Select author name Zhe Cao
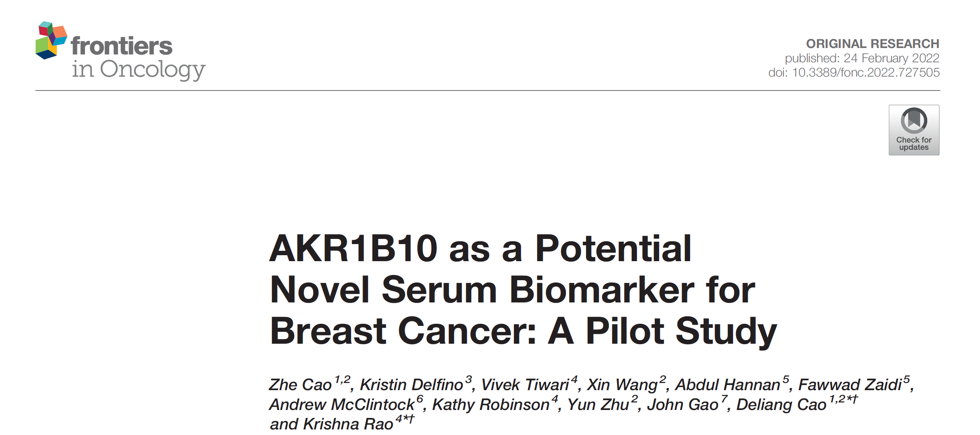The height and width of the screenshot is (435, 980). [x=300, y=385]
